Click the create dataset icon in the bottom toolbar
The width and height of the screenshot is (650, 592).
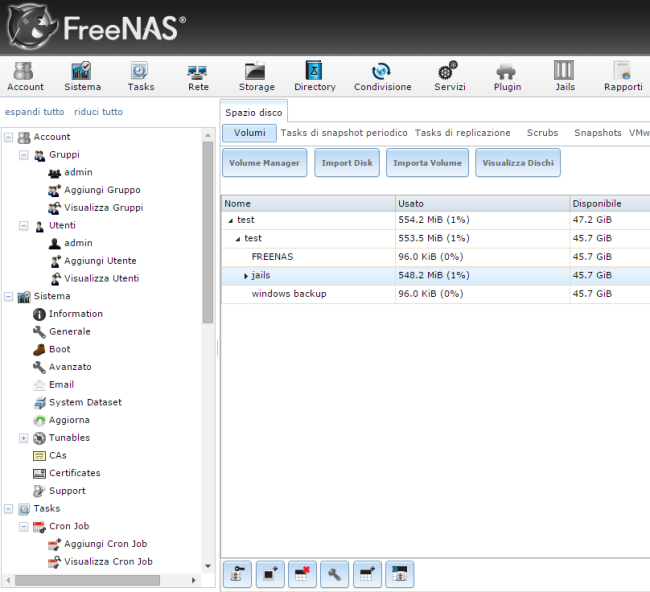(270, 574)
